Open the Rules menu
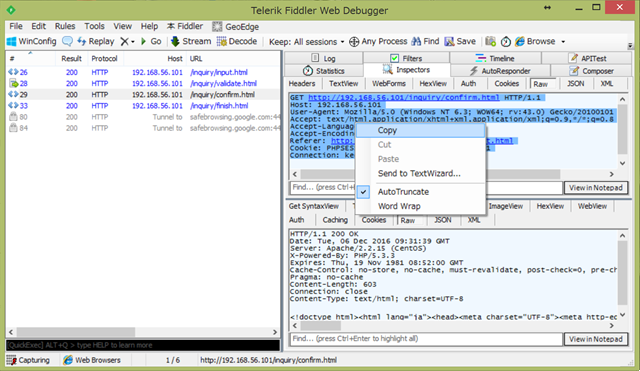The height and width of the screenshot is (371, 640). point(65,27)
